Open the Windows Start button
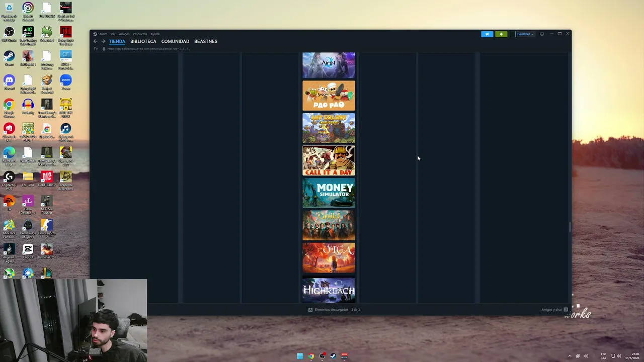This screenshot has width=644, height=362. tap(300, 356)
